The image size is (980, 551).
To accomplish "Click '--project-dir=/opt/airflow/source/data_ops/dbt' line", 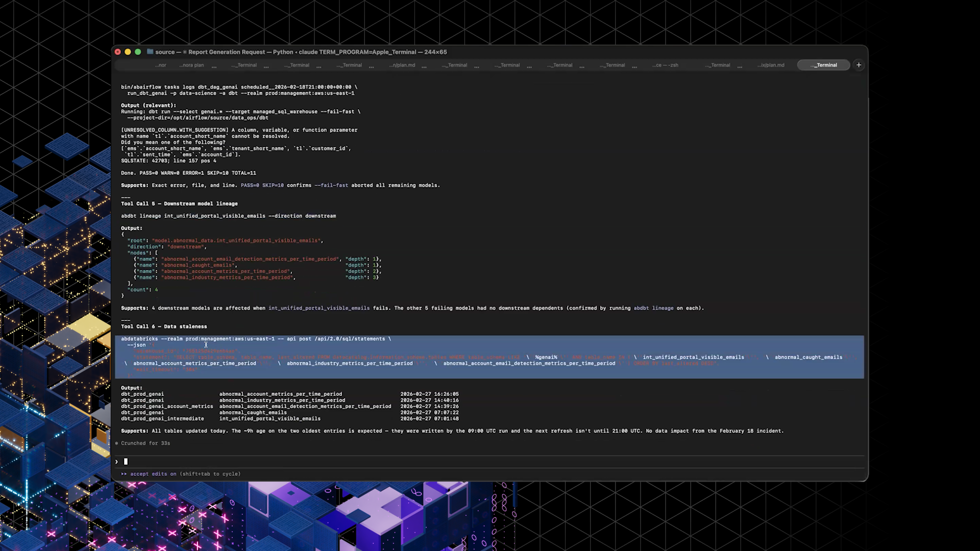I will pos(198,118).
